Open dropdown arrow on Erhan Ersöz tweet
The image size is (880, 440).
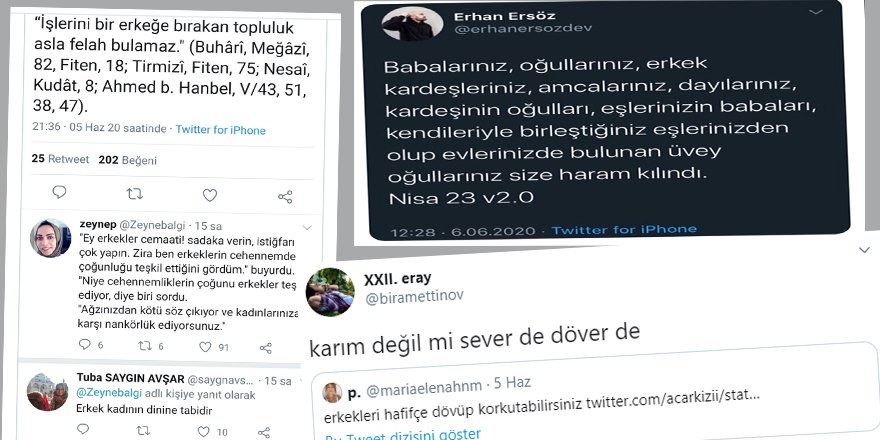coord(815,12)
